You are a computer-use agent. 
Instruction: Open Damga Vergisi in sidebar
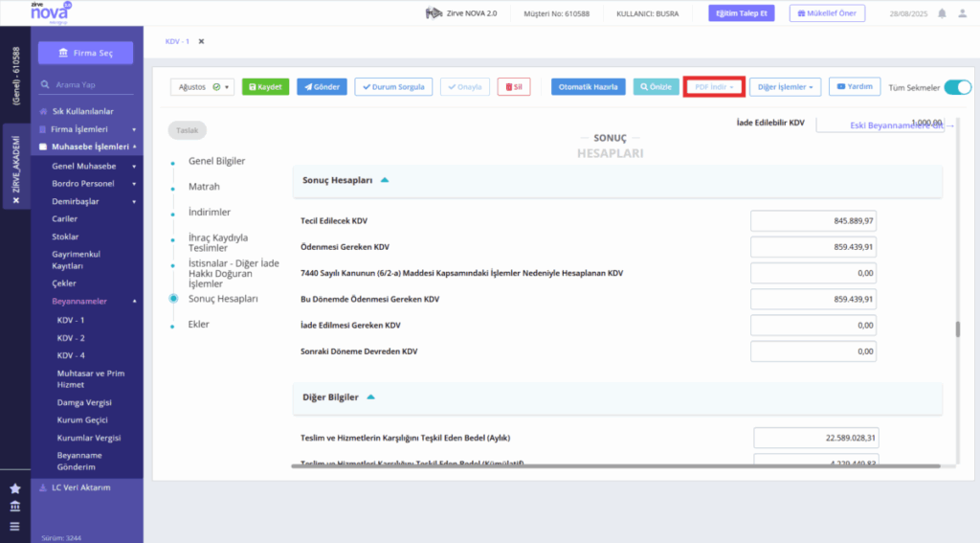tap(84, 403)
